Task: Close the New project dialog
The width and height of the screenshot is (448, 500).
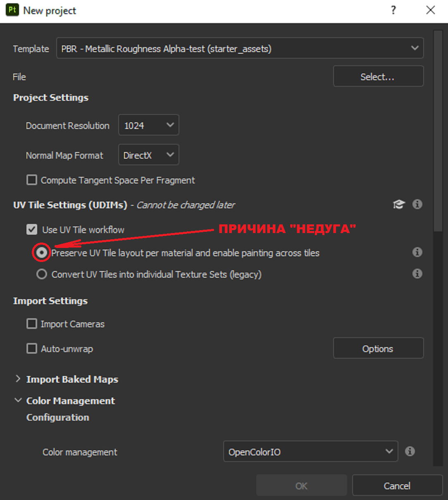Action: click(x=431, y=10)
